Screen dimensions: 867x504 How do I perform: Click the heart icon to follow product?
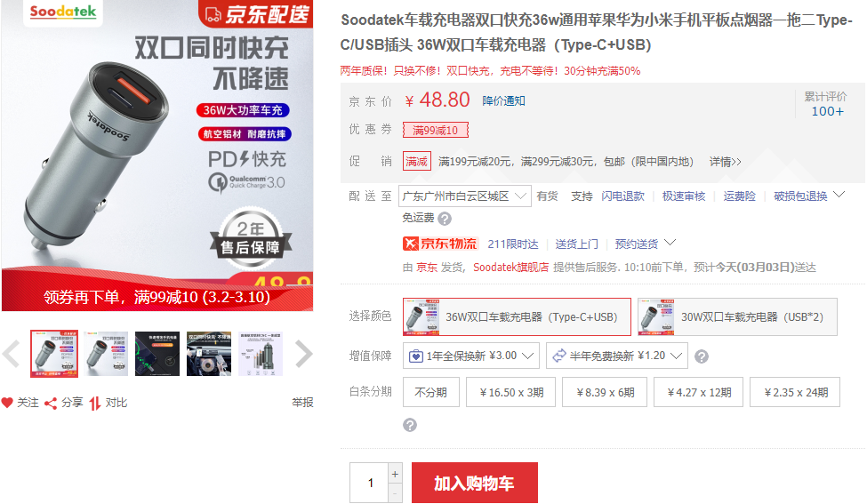click(7, 403)
